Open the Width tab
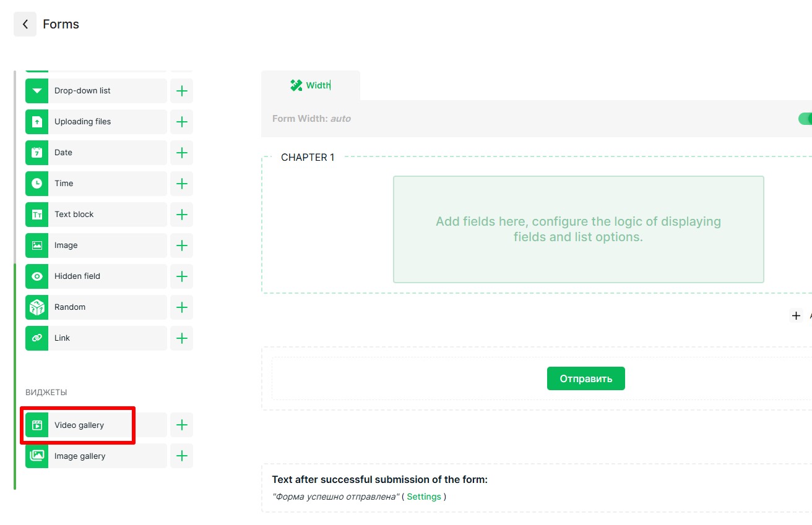This screenshot has width=812, height=525. click(310, 85)
